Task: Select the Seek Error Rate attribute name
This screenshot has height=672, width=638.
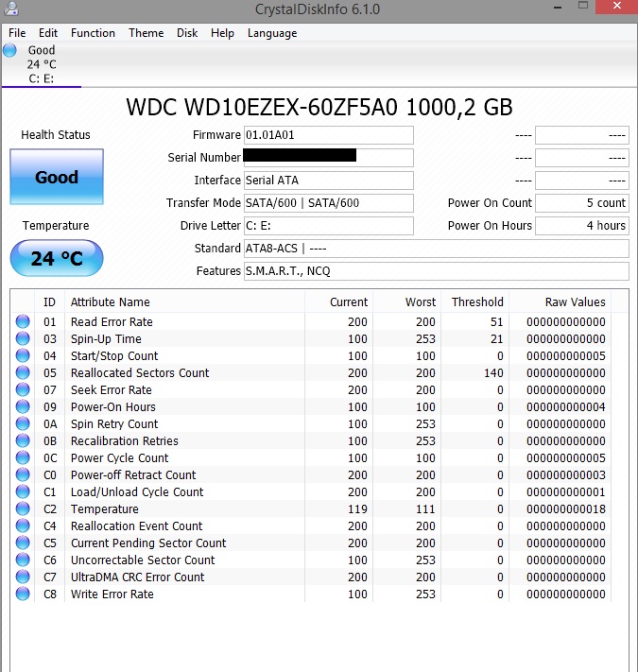Action: click(112, 390)
